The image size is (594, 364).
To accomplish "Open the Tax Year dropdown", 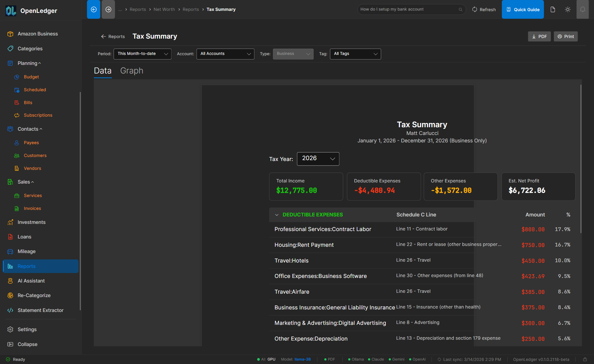I will click(x=318, y=159).
